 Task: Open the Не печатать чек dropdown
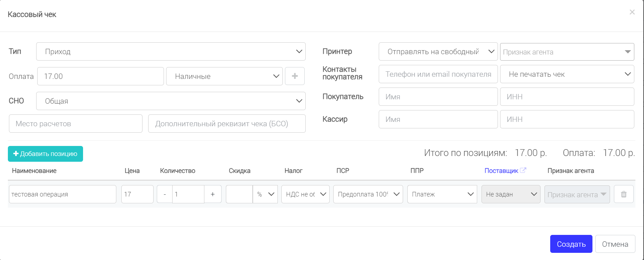567,74
